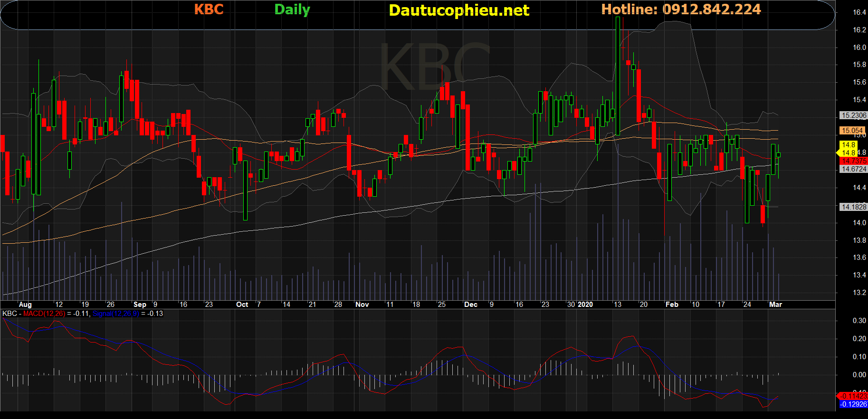Image resolution: width=868 pixels, height=419 pixels.
Task: Click the red MACD value tag on axis
Action: [853, 396]
